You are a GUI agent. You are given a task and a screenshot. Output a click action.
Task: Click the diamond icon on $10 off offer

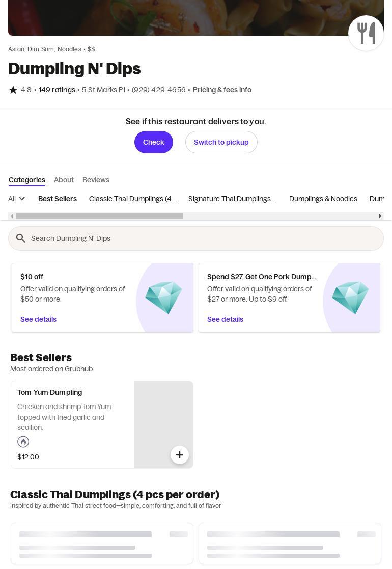(163, 297)
